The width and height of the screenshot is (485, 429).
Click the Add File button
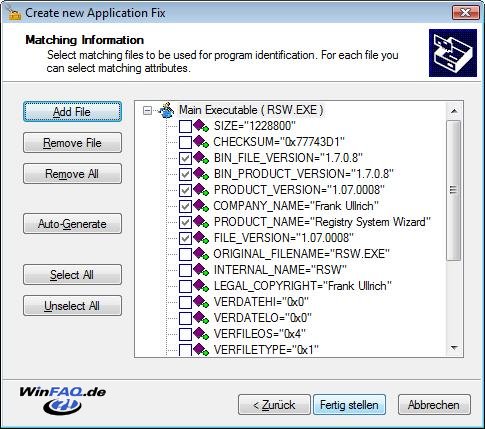(x=72, y=112)
